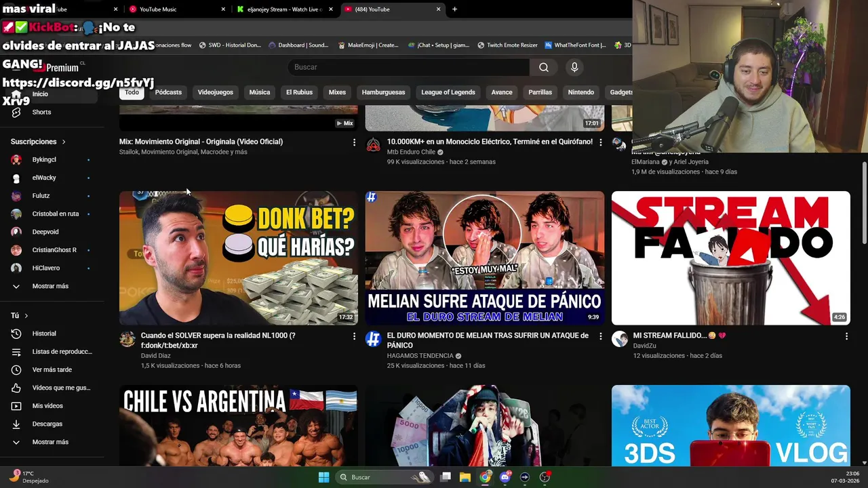868x488 pixels.
Task: Open the weather widget showing 17°C
Action: [x=28, y=477]
